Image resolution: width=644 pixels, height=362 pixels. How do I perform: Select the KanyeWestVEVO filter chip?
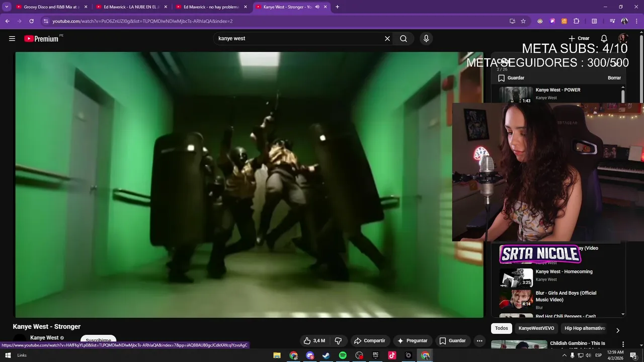click(x=536, y=328)
